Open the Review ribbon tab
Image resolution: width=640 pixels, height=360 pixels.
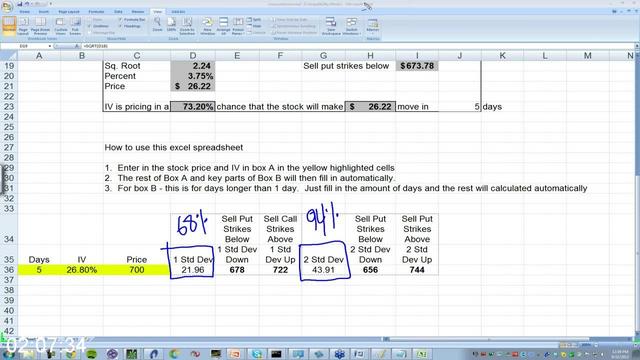[x=138, y=12]
